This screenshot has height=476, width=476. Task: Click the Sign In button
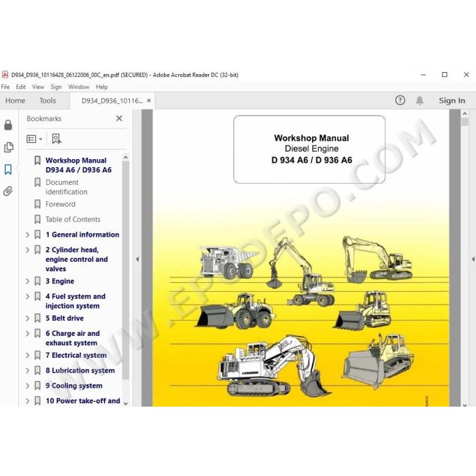point(452,101)
